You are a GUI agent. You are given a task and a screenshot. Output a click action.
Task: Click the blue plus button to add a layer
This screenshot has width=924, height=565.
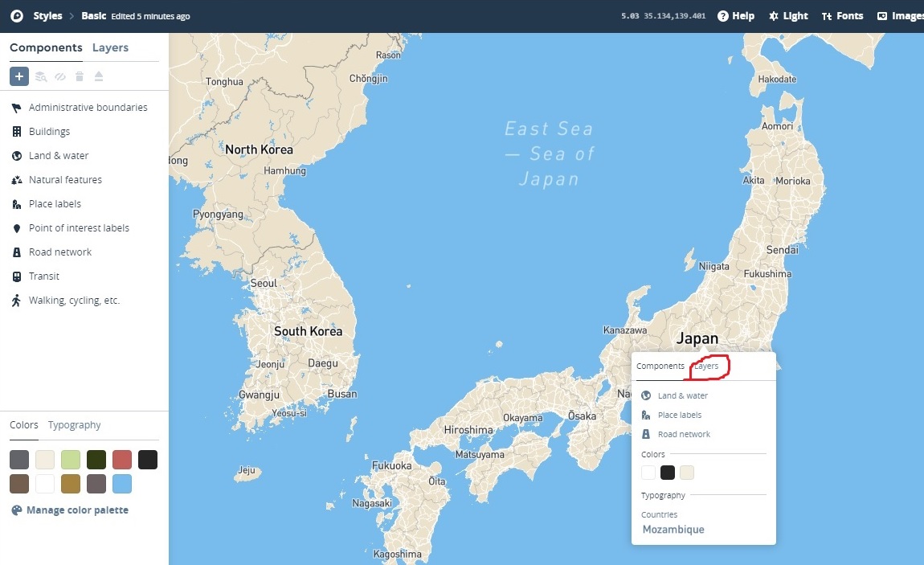click(19, 76)
